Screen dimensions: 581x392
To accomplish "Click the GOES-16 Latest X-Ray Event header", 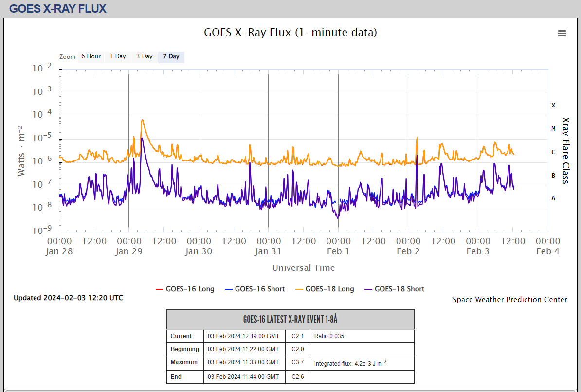I will point(290,320).
